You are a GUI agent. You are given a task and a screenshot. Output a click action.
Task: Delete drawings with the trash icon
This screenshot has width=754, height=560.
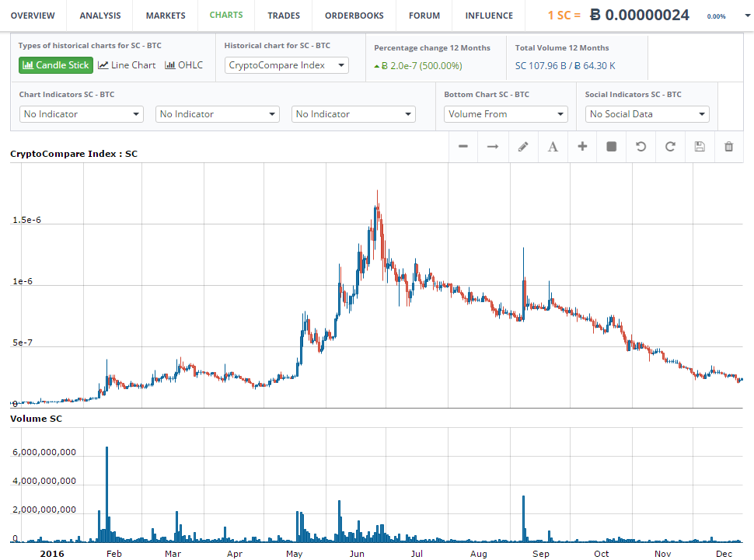pyautogui.click(x=729, y=146)
